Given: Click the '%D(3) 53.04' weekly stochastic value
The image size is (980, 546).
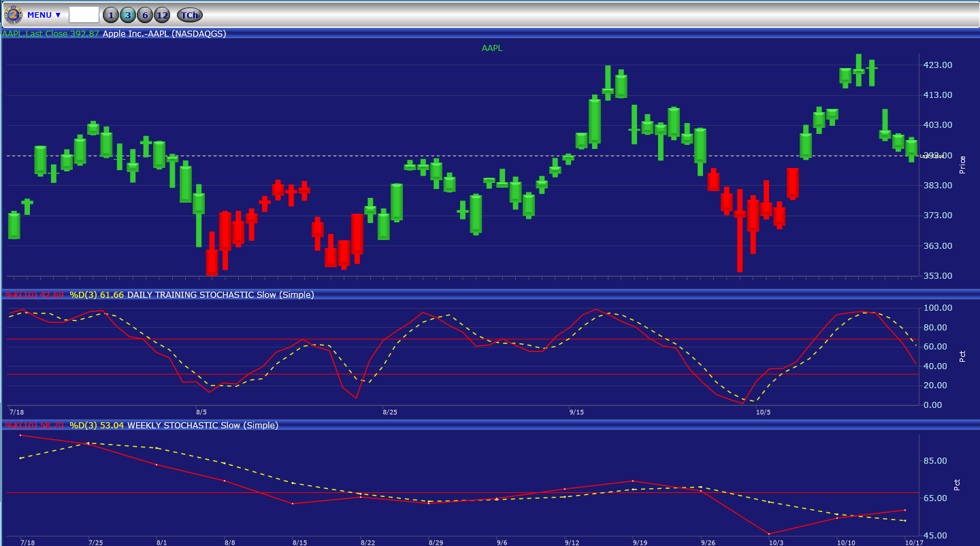Looking at the screenshot, I should [x=97, y=425].
